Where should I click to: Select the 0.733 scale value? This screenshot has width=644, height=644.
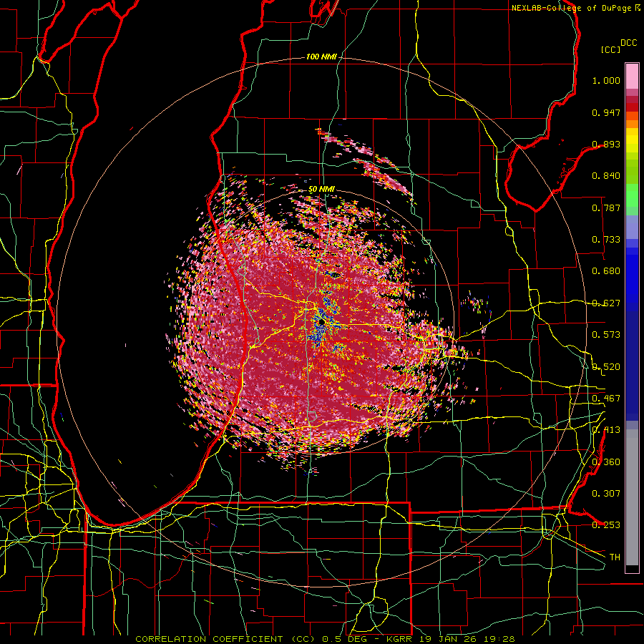(x=606, y=240)
